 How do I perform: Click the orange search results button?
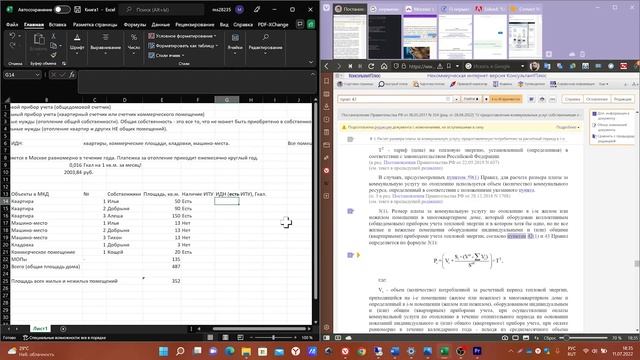[x=506, y=99]
